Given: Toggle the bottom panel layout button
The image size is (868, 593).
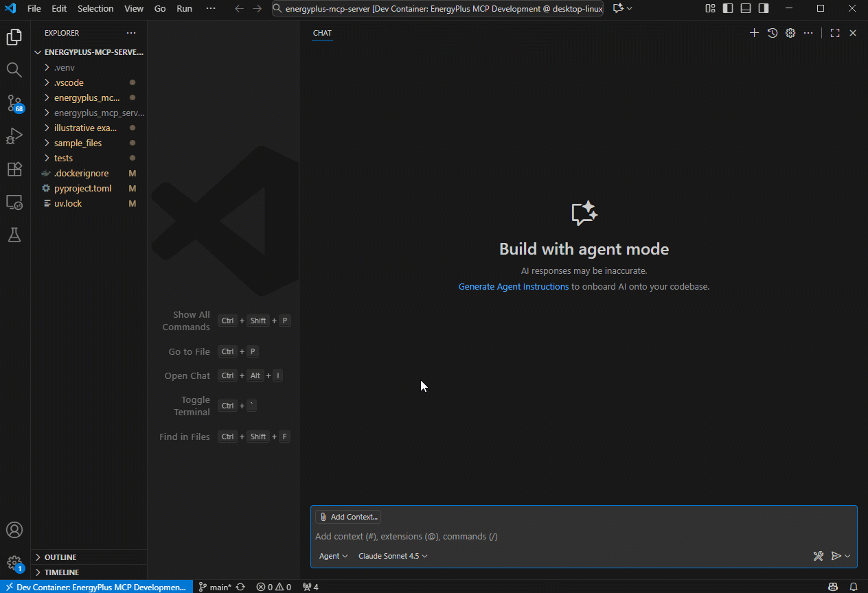Looking at the screenshot, I should click(x=746, y=8).
